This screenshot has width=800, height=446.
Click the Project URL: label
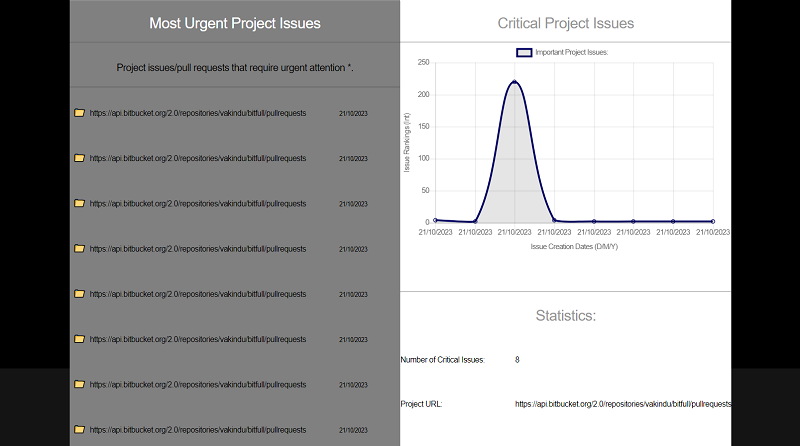tap(421, 404)
